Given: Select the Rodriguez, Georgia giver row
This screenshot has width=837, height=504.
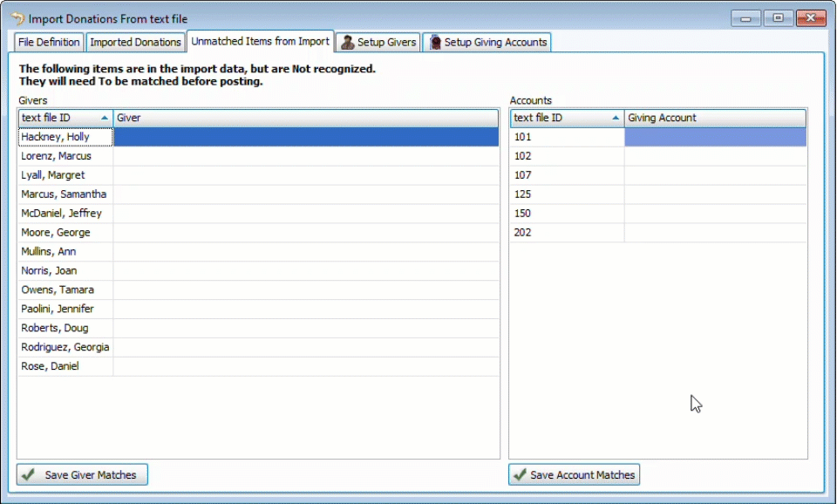Looking at the screenshot, I should (65, 347).
